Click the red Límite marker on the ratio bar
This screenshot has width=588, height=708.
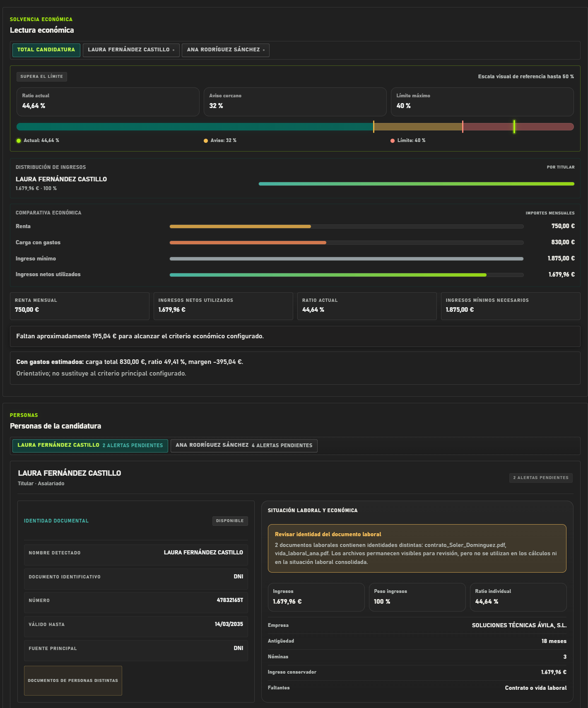(x=463, y=127)
